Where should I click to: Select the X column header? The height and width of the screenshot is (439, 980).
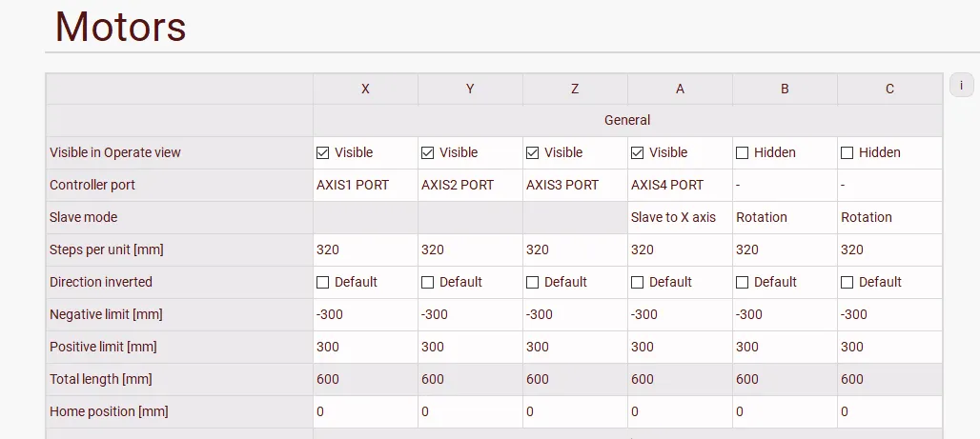366,89
